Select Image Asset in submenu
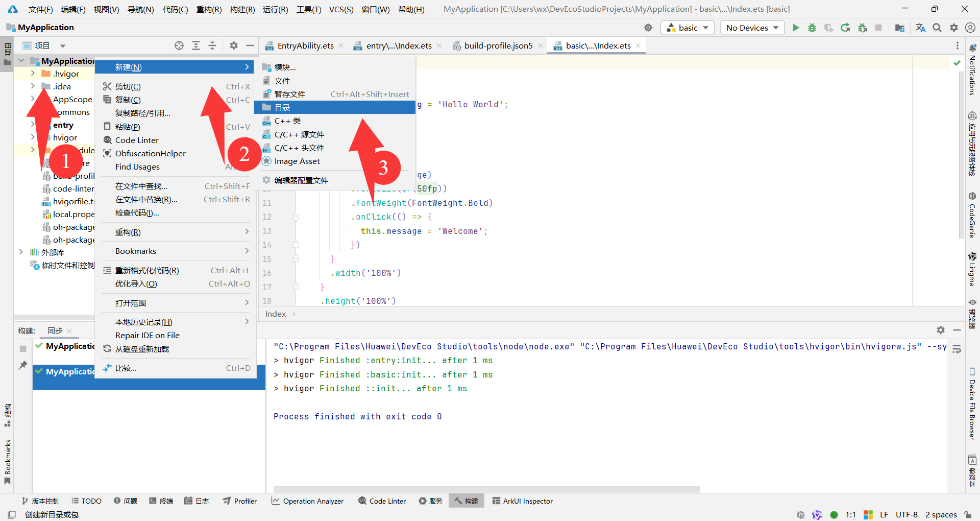Screen dimensions: 980x521 click(x=335, y=161)
